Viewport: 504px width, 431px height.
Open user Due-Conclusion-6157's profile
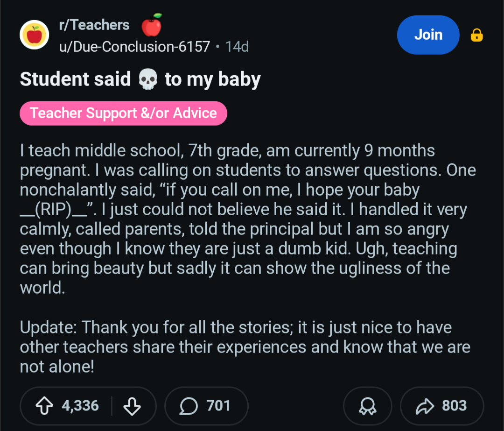(134, 46)
